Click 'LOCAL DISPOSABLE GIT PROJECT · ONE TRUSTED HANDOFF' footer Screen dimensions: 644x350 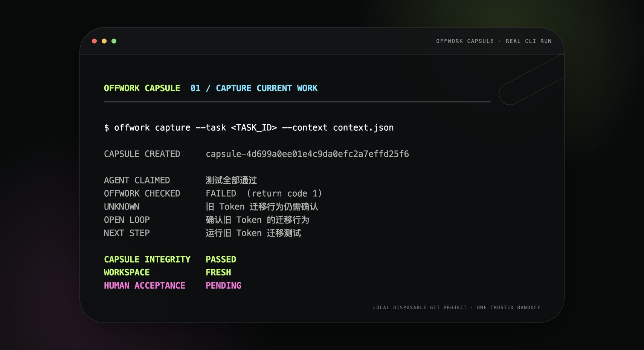pyautogui.click(x=457, y=308)
